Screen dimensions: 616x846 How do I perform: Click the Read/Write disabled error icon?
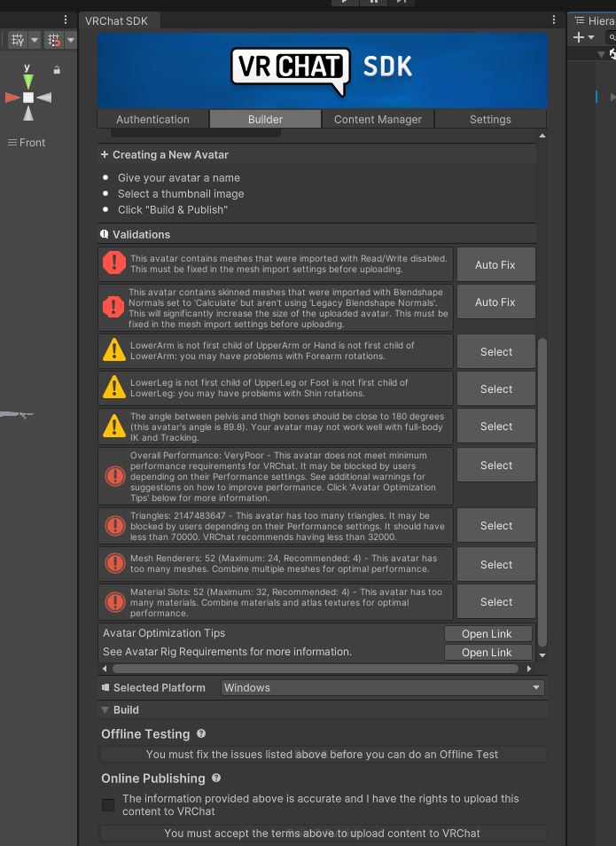coord(114,263)
